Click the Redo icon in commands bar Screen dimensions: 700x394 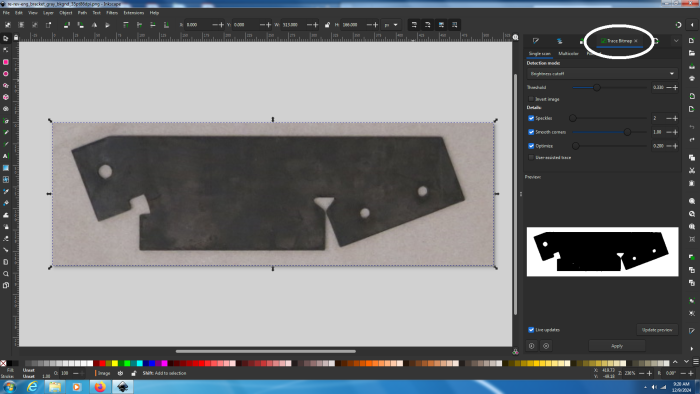pyautogui.click(x=692, y=140)
